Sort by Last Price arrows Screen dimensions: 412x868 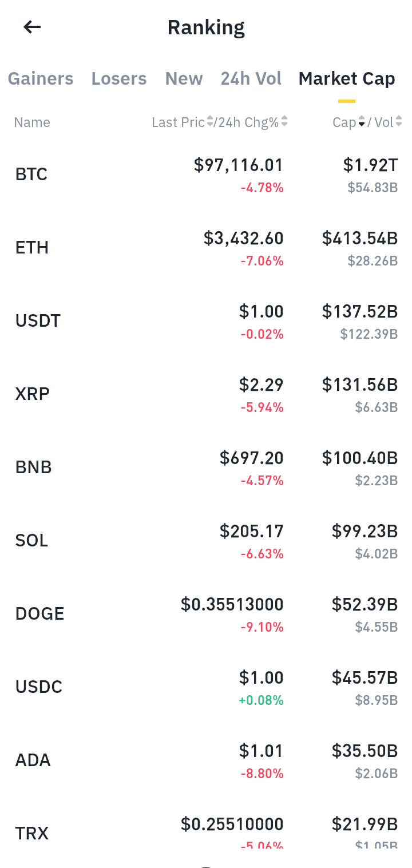coord(210,122)
